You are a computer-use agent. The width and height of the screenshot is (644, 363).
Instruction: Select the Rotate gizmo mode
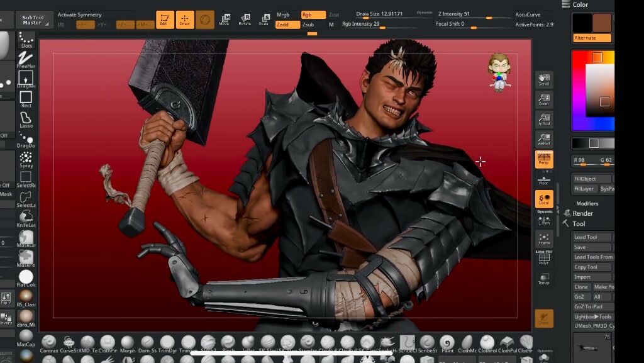point(245,20)
